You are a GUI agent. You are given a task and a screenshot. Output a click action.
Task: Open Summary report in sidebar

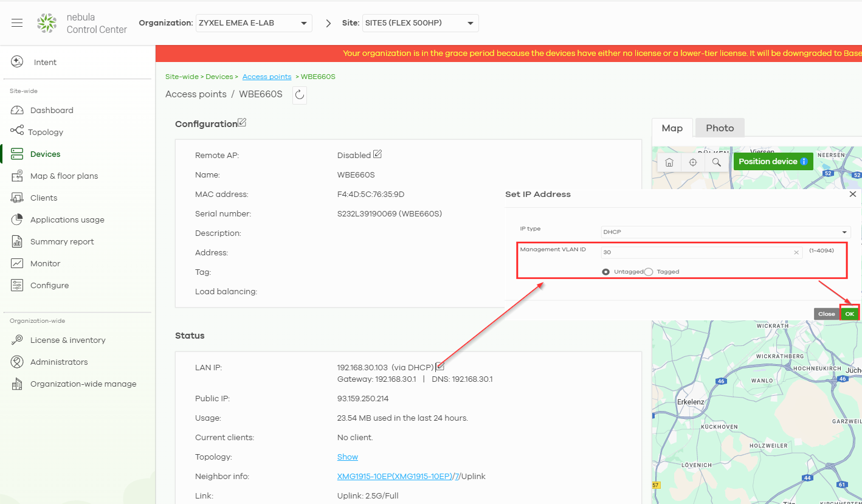[62, 241]
